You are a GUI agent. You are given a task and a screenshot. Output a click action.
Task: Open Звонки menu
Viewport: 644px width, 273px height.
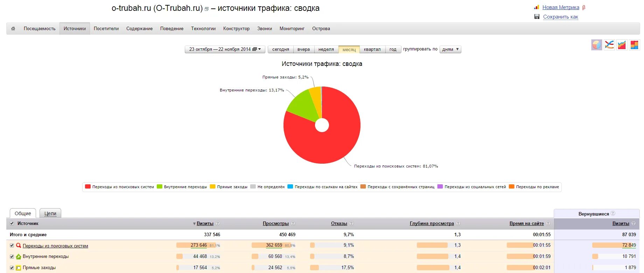(265, 29)
